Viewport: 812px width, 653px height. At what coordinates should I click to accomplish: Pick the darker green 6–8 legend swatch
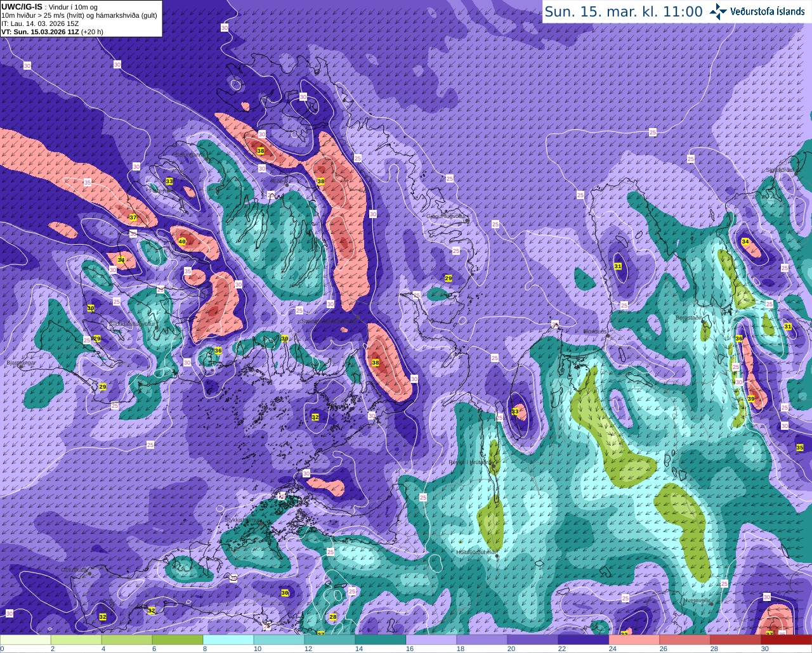pos(178,640)
